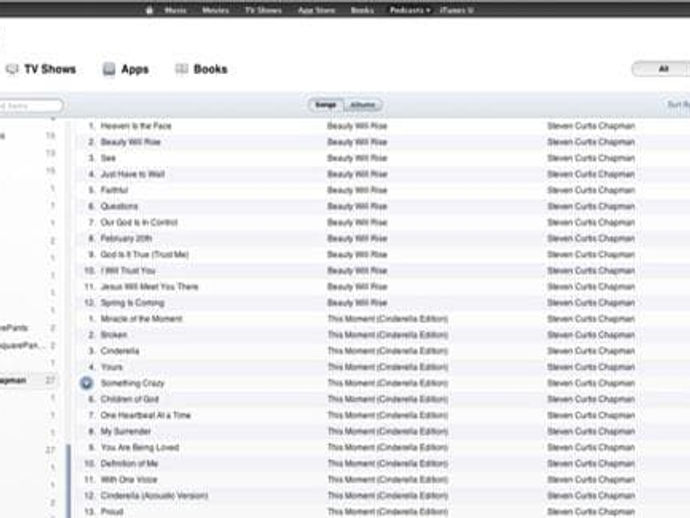
Task: Select the song Children of God
Action: (130, 399)
